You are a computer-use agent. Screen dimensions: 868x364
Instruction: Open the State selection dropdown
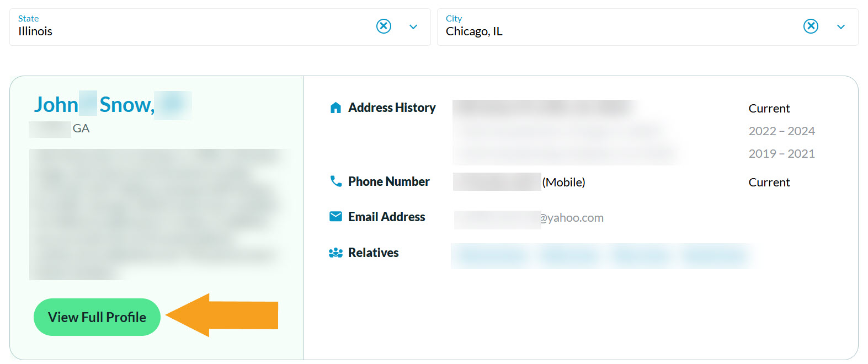pos(413,26)
